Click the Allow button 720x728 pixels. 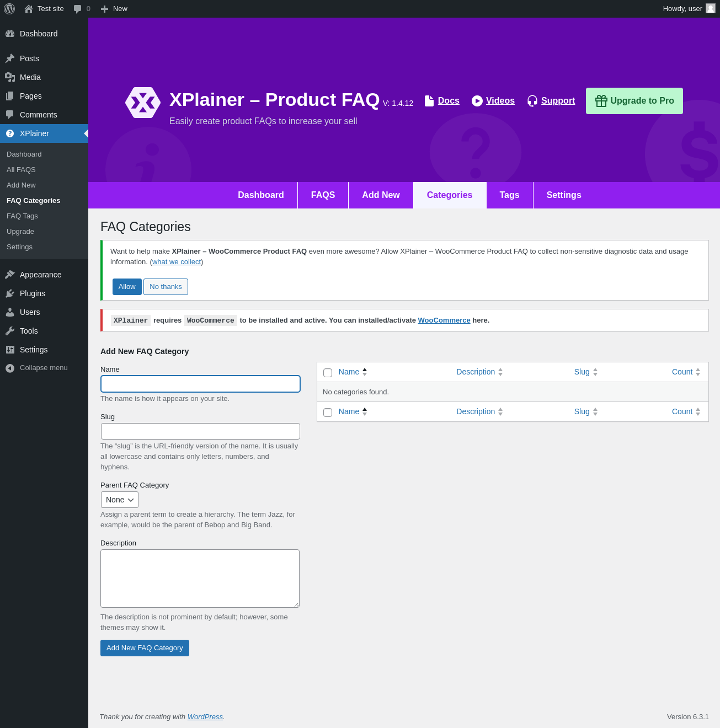(x=127, y=287)
